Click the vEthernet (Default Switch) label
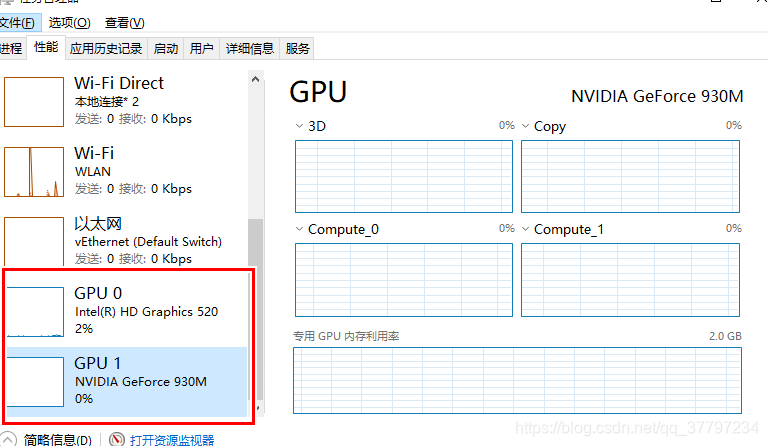Image resolution: width=768 pixels, height=446 pixels. click(148, 242)
